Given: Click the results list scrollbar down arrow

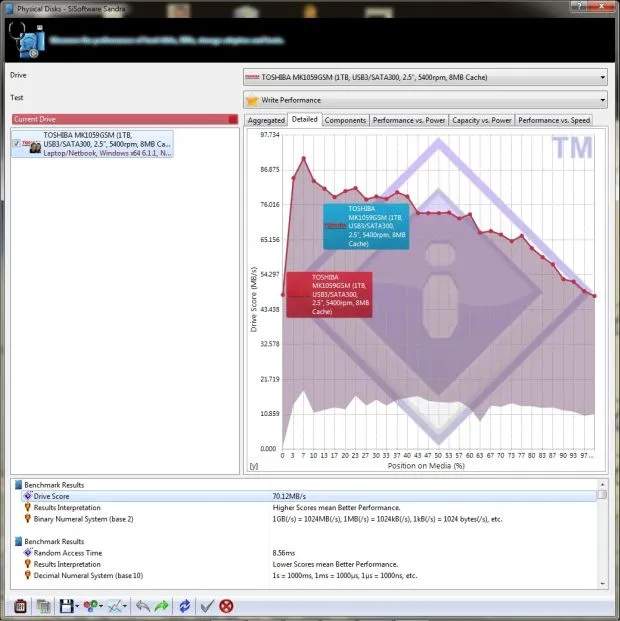Looking at the screenshot, I should [602, 583].
